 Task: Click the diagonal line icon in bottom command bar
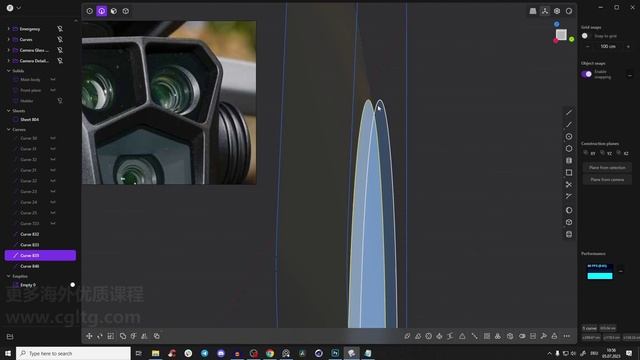tap(474, 336)
